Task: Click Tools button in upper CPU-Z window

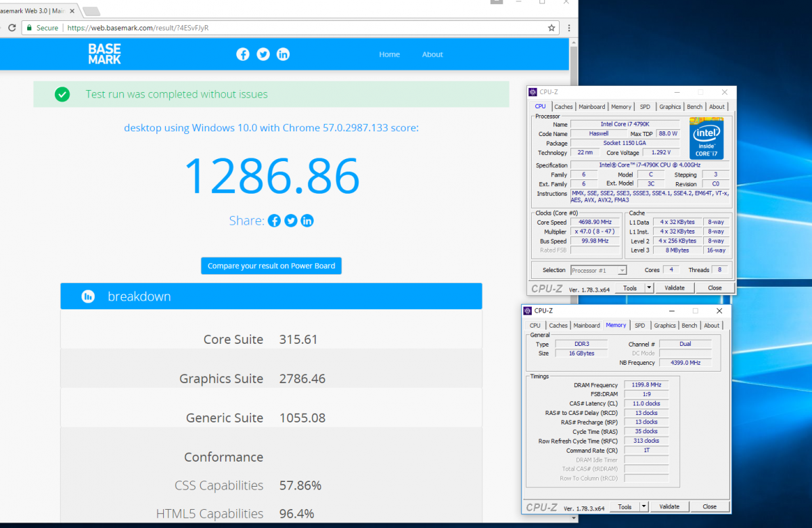Action: tap(630, 288)
